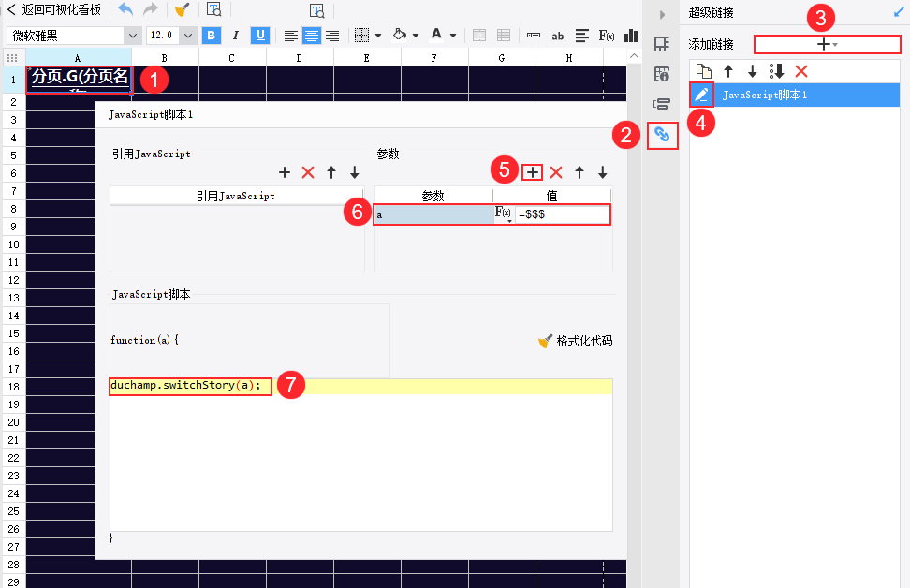The image size is (910, 588).
Task: Delete the selected hyperlink with red X
Action: pos(801,71)
